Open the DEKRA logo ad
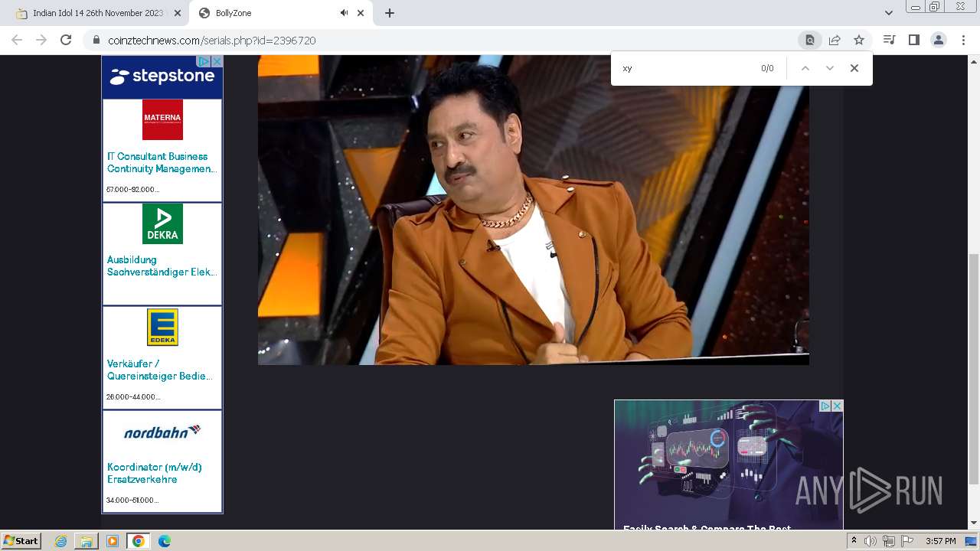This screenshot has width=980, height=551. coord(162,223)
